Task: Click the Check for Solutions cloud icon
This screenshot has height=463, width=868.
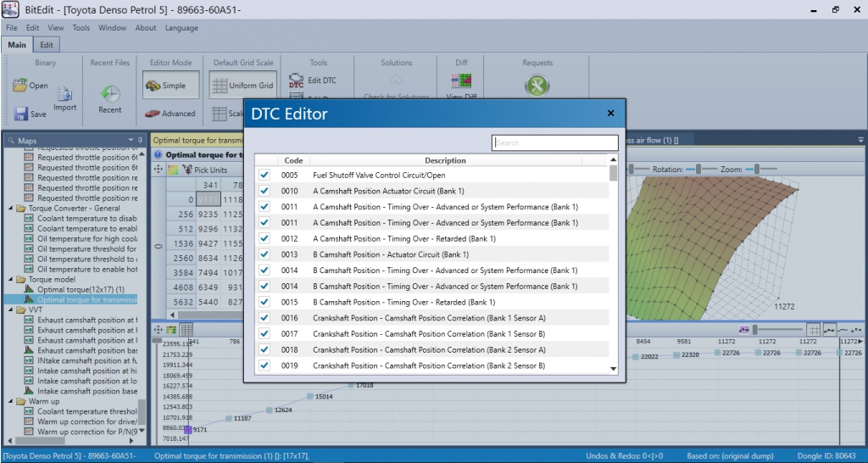Action: (397, 81)
